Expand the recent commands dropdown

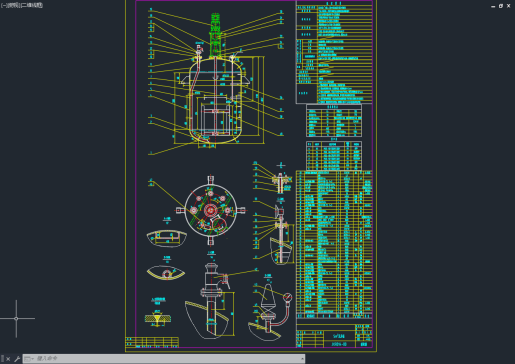[29, 359]
